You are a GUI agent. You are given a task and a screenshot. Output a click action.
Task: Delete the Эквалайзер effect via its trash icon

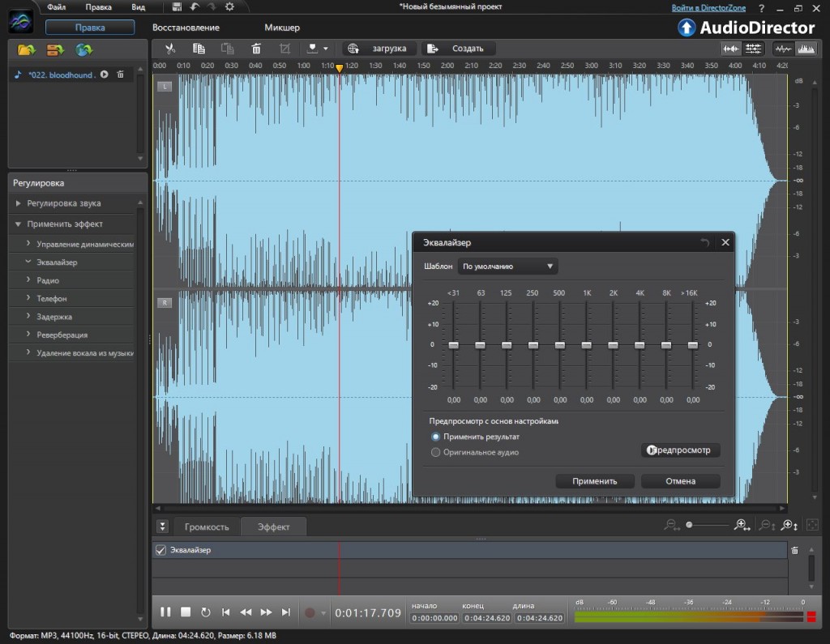(x=794, y=550)
